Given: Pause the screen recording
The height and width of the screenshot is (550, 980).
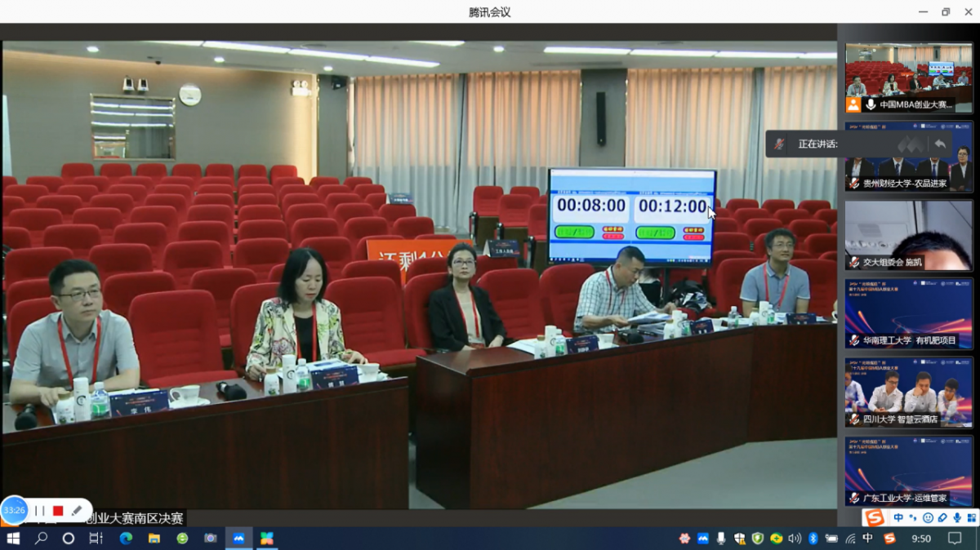Looking at the screenshot, I should (39, 511).
